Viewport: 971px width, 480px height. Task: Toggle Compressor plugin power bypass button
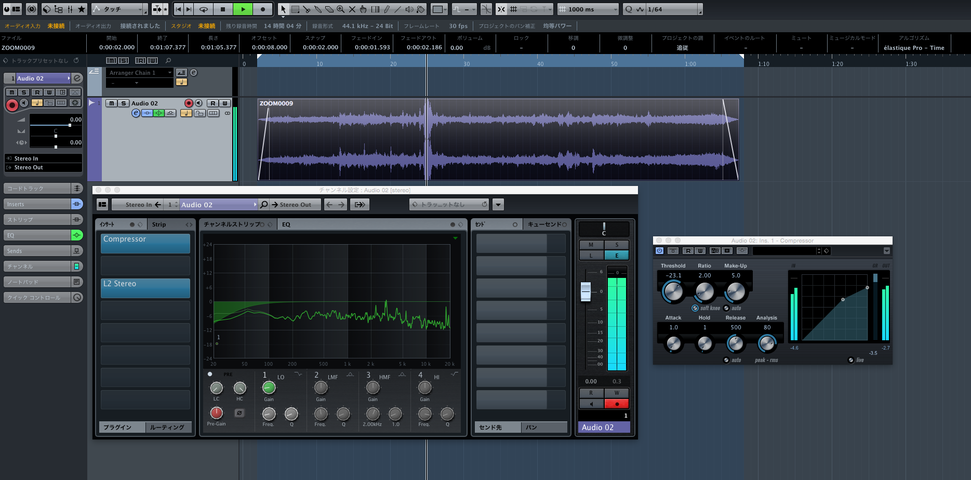[660, 251]
